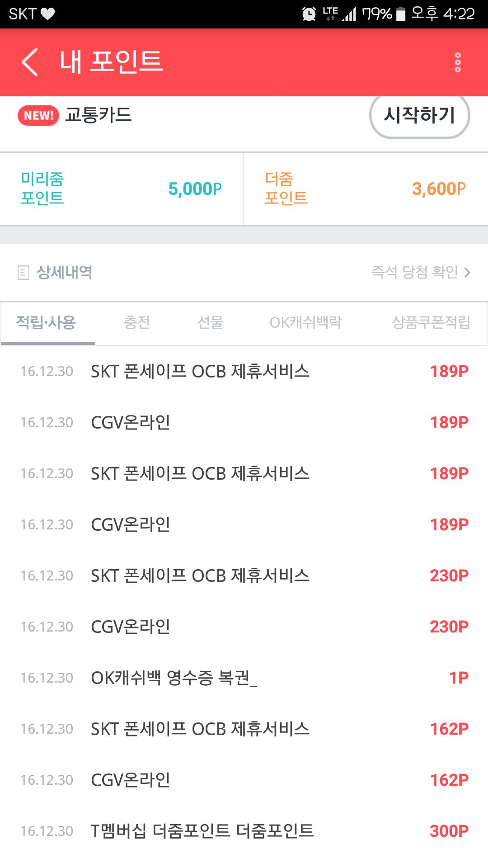
Task: Tap the back arrow in header
Action: (x=30, y=62)
